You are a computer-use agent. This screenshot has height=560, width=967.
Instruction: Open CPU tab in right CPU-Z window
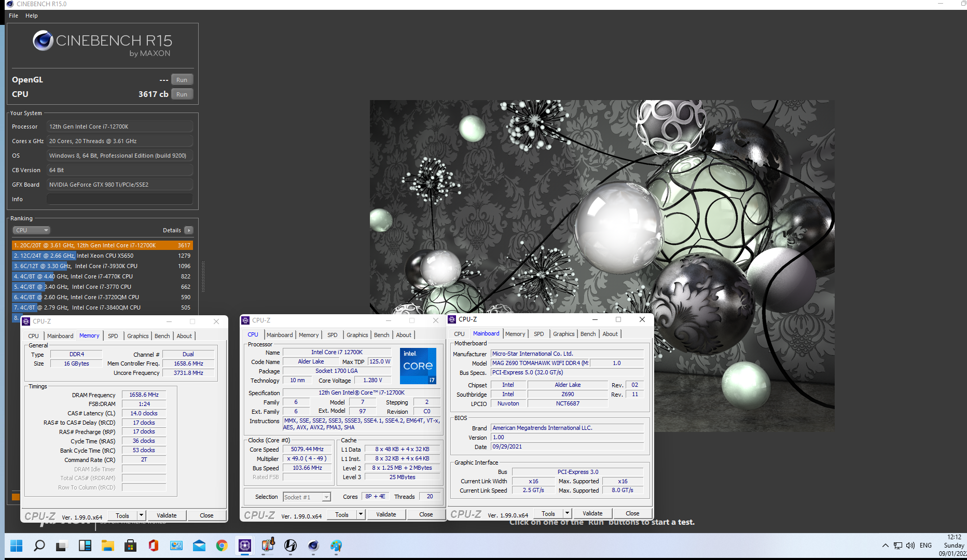460,334
